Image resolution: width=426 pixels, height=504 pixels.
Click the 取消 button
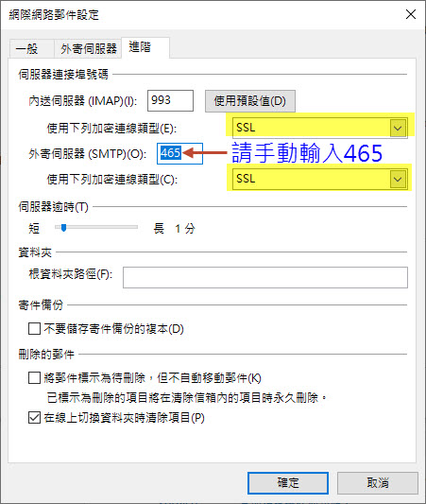(378, 483)
